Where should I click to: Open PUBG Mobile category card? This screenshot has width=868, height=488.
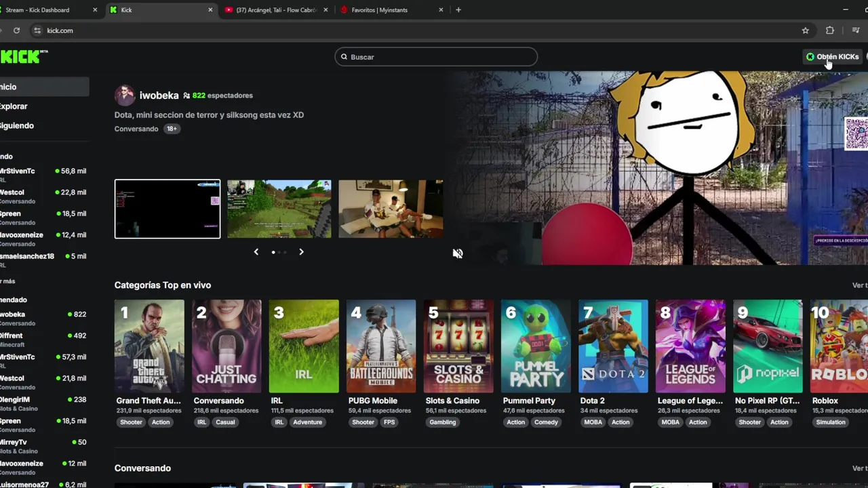pyautogui.click(x=381, y=346)
